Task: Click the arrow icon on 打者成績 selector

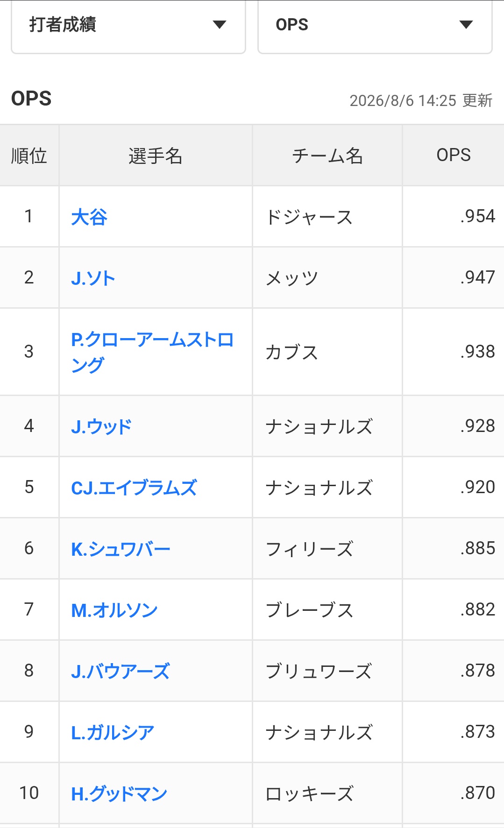Action: pyautogui.click(x=219, y=24)
